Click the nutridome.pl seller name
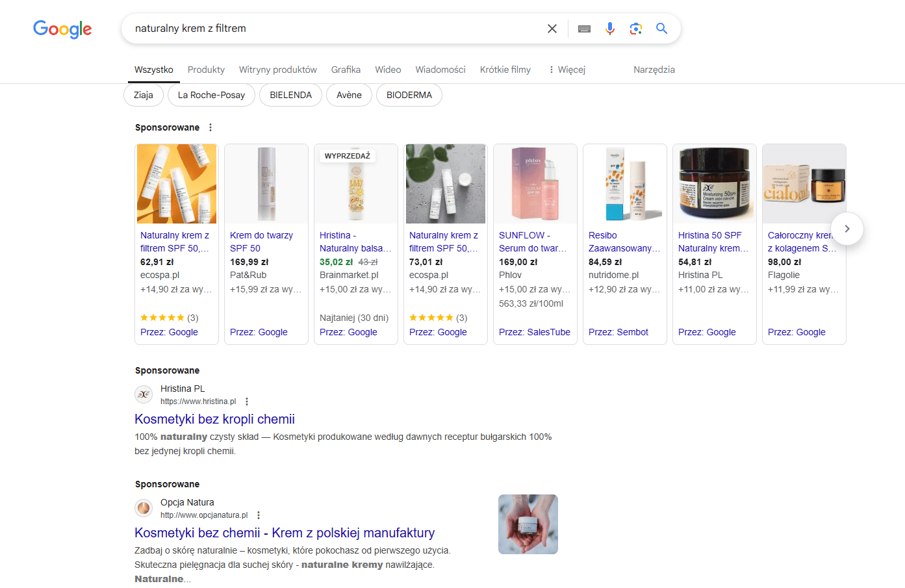Screen dimensions: 905x588 pyautogui.click(x=613, y=275)
